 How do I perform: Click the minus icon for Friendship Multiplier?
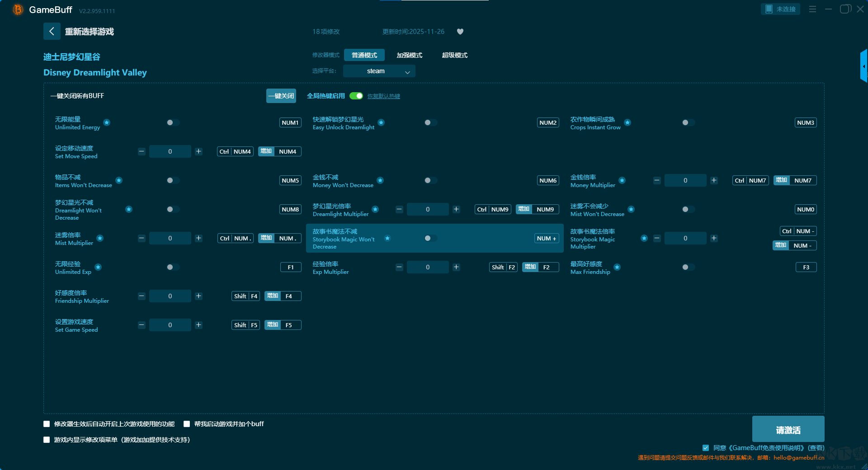142,296
